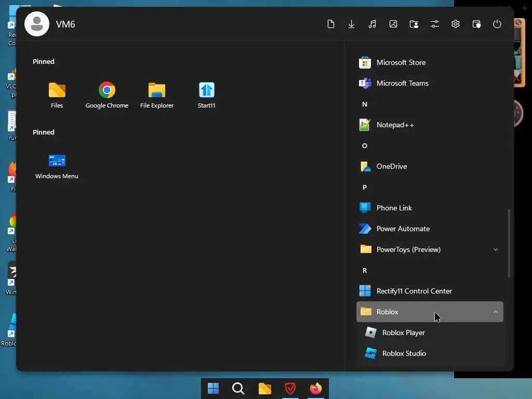
Task: Open Downloads shortcut icon in header
Action: 352,24
